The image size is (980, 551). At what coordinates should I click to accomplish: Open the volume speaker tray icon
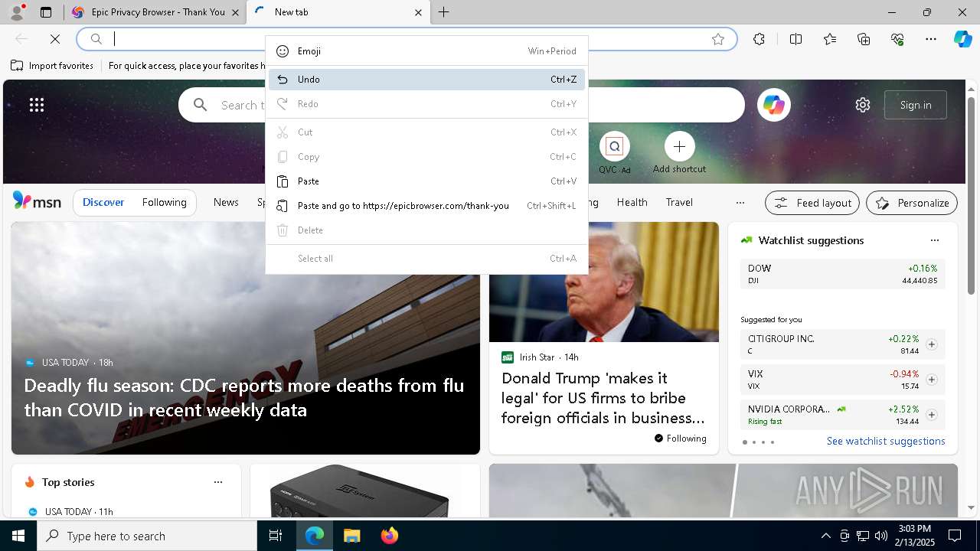(880, 536)
